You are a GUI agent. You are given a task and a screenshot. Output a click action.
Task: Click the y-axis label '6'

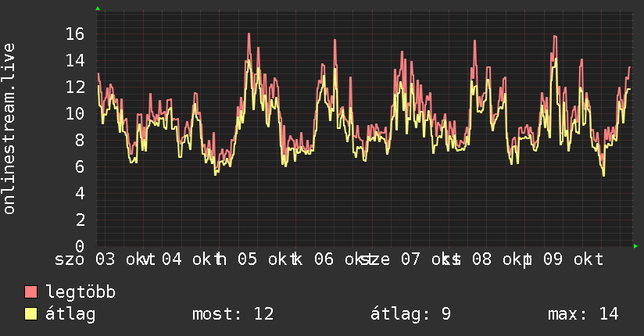tap(80, 166)
